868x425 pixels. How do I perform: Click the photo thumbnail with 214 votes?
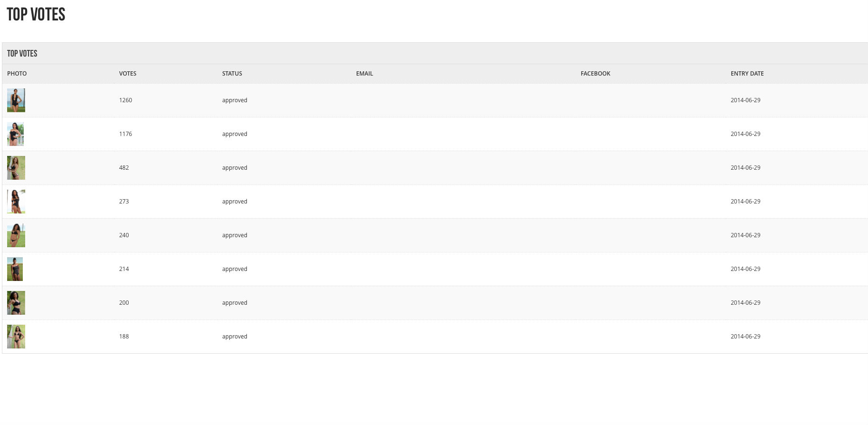(15, 269)
